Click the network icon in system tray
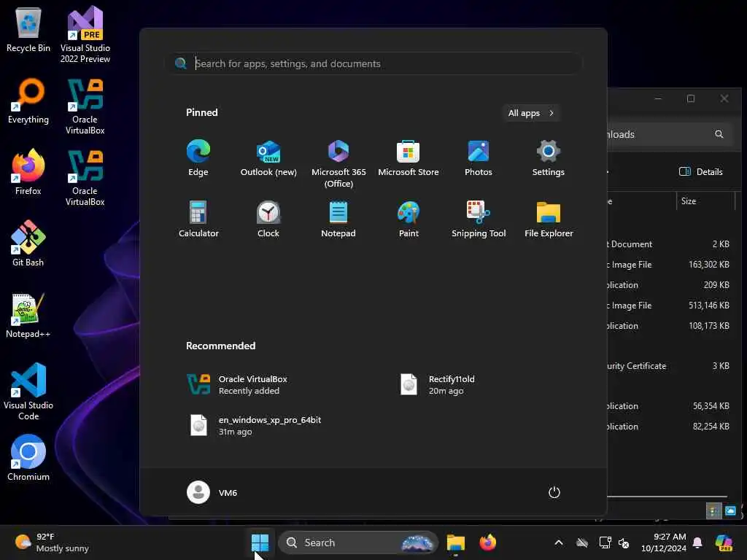747x560 pixels. (605, 542)
